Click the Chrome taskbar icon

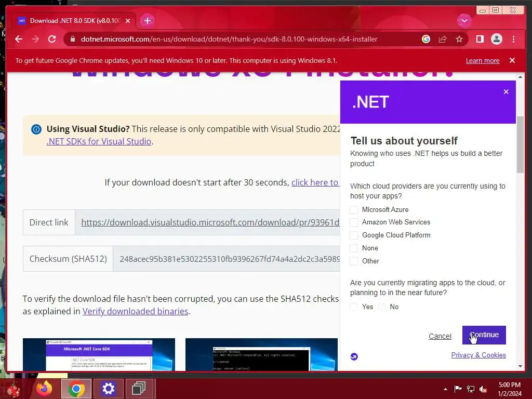click(76, 389)
